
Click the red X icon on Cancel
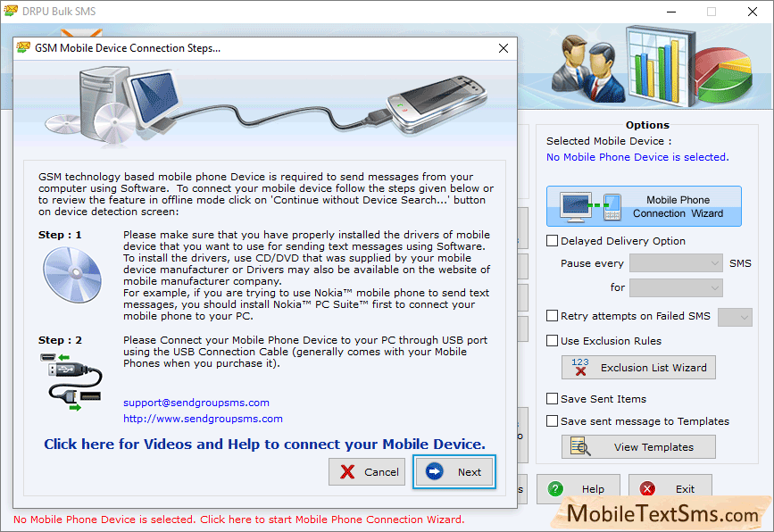tap(347, 472)
